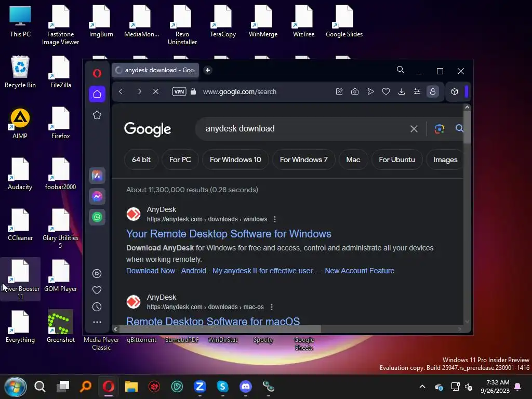Open bookmarks star in Opera sidebar
Image resolution: width=532 pixels, height=399 pixels.
click(x=97, y=115)
